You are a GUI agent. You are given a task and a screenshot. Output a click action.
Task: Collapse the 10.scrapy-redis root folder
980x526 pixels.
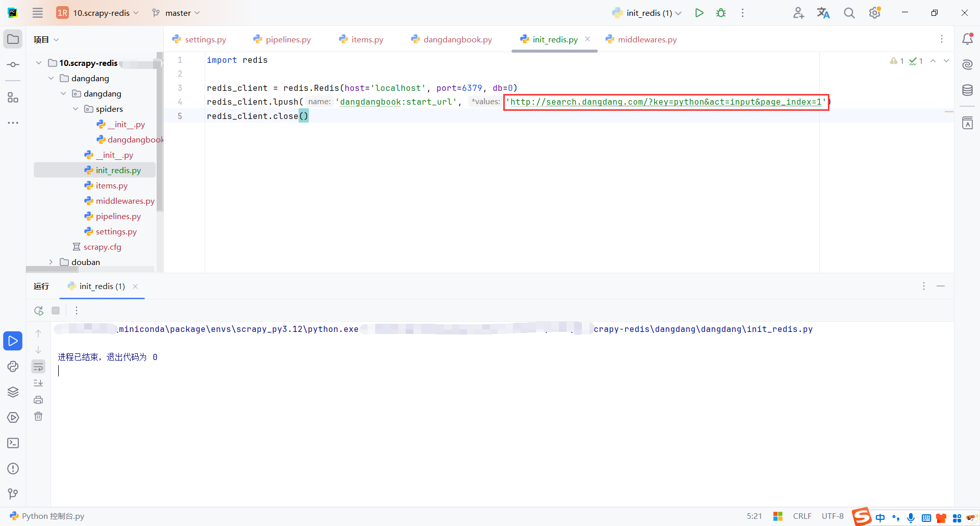(x=39, y=63)
